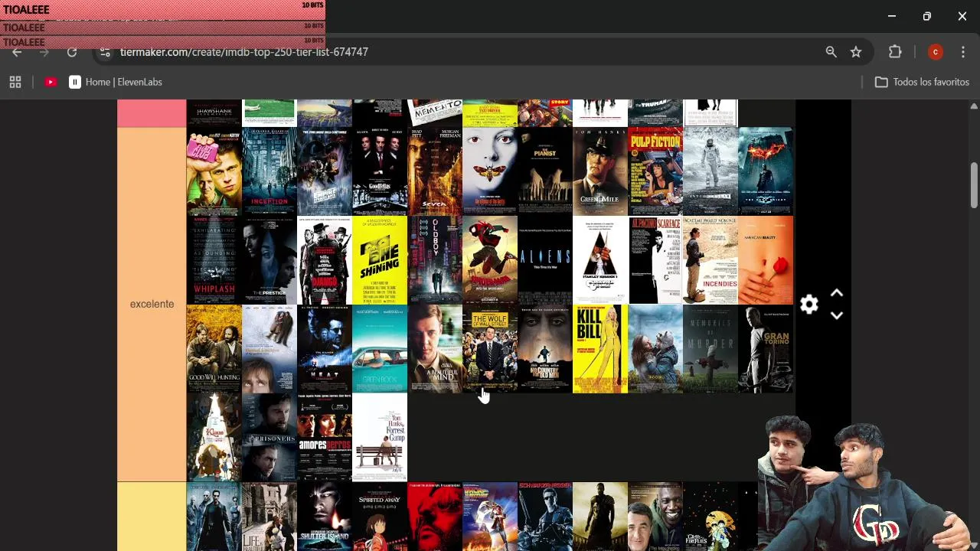Select the Se7en poster

pos(434,171)
